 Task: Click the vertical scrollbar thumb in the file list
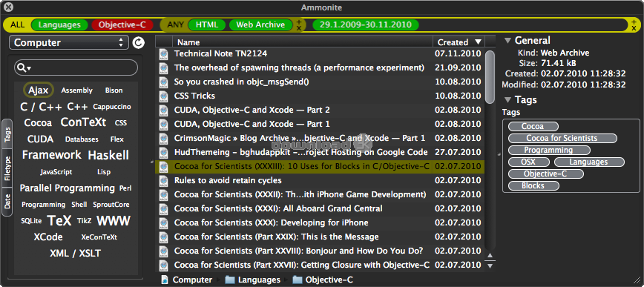pos(490,77)
